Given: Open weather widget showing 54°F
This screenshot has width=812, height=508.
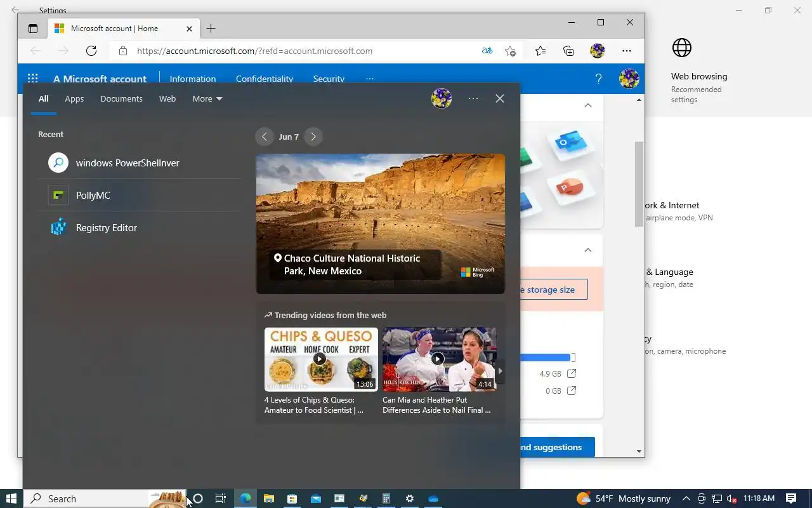Looking at the screenshot, I should pyautogui.click(x=623, y=498).
